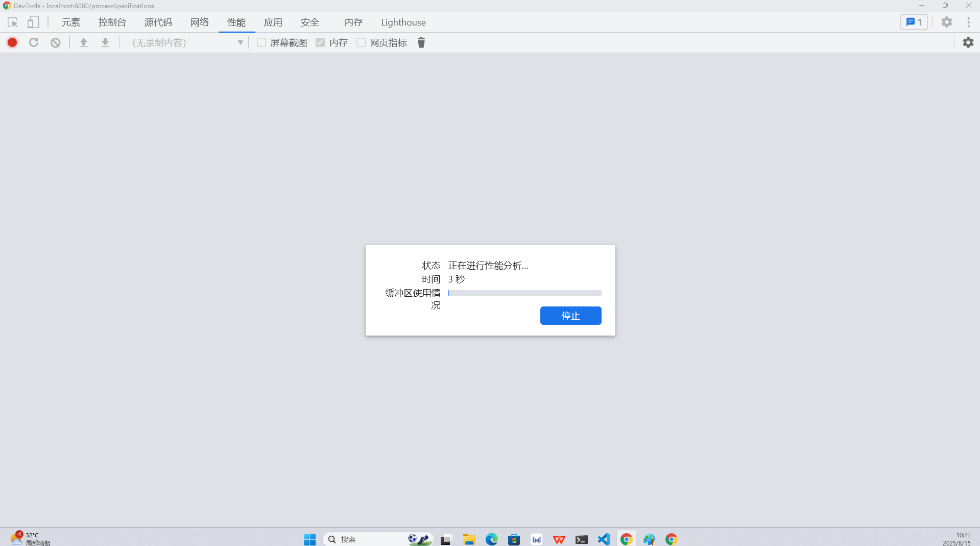Click the save profile download arrow
The image size is (980, 546).
(105, 42)
